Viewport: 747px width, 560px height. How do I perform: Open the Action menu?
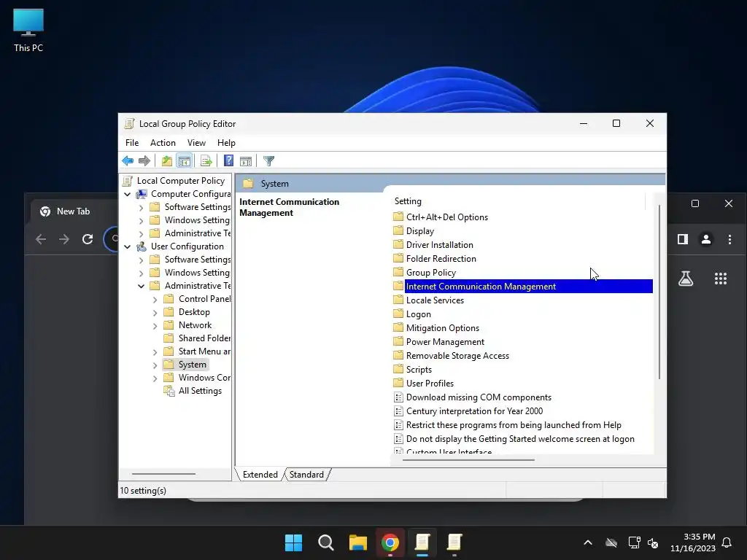coord(163,143)
